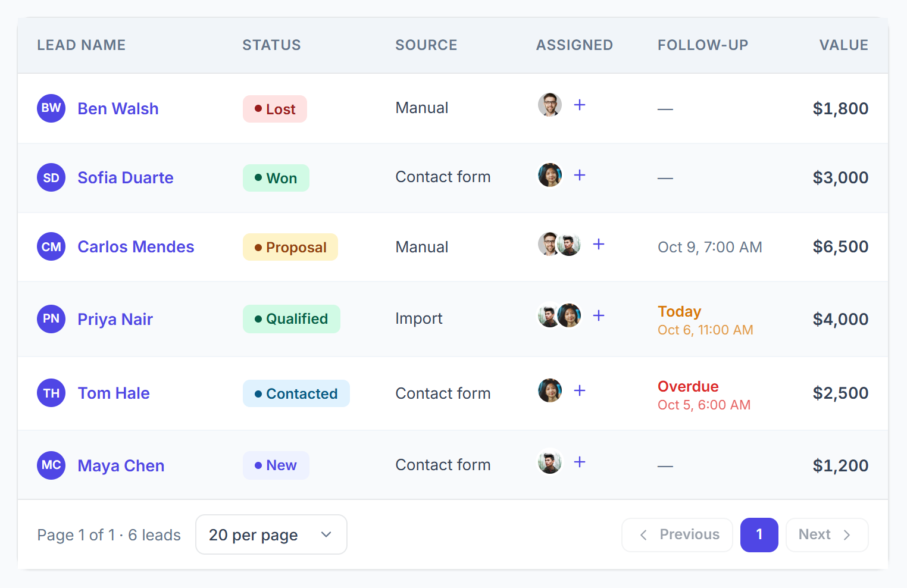Click the CM initials avatar
907x588 pixels.
click(x=51, y=246)
